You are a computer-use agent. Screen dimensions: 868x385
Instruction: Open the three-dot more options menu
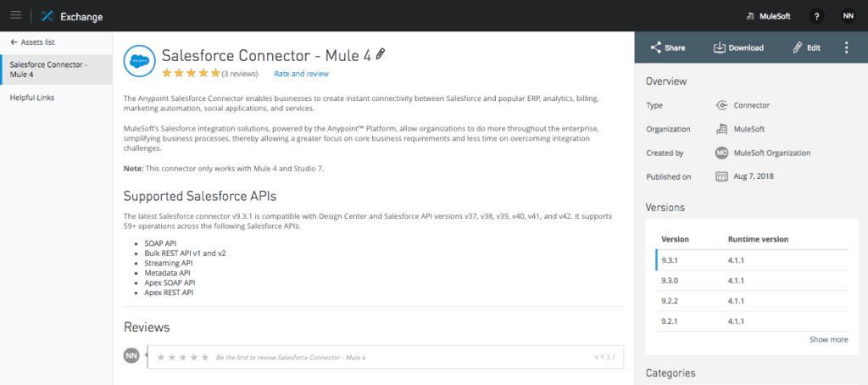pyautogui.click(x=846, y=47)
